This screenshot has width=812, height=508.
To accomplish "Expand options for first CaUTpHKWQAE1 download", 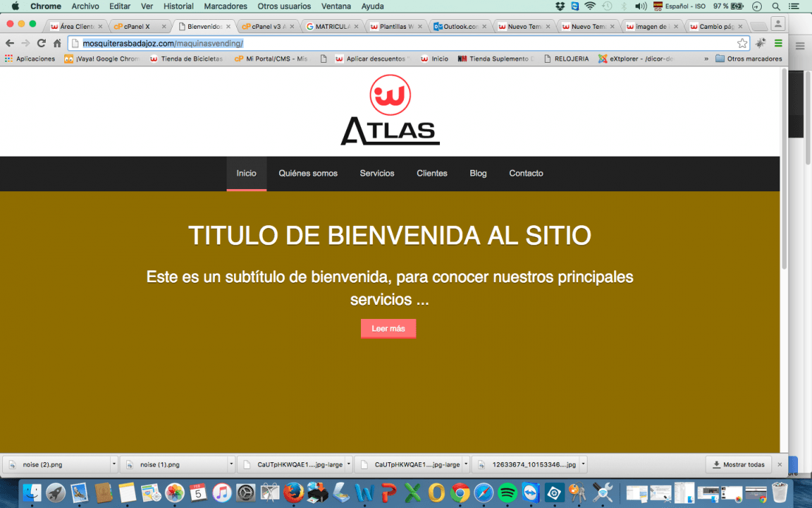I will (348, 464).
